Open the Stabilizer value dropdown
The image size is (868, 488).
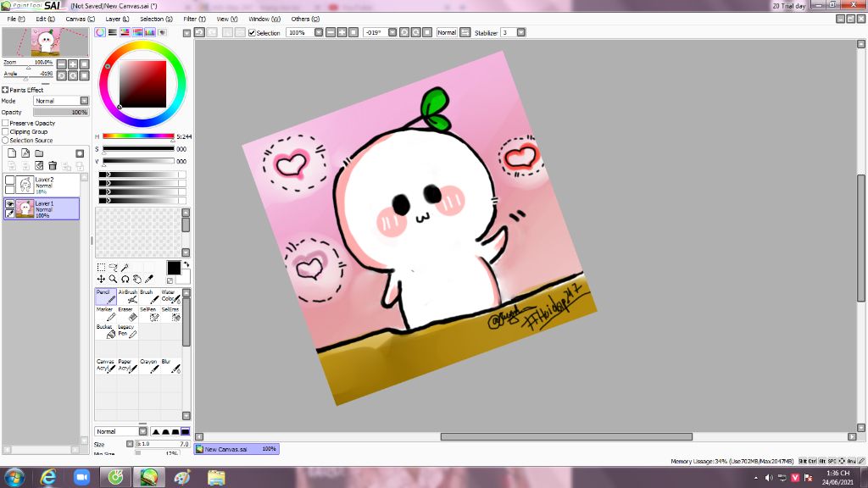[521, 33]
